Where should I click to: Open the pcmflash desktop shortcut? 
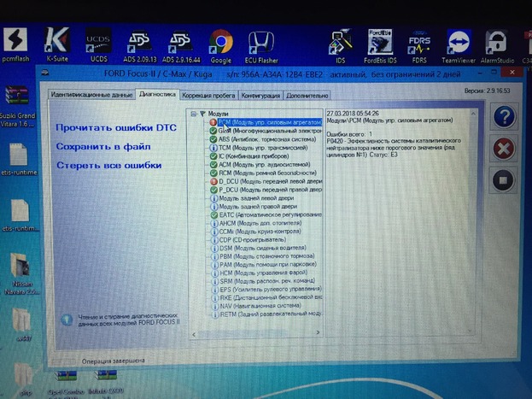(x=15, y=43)
